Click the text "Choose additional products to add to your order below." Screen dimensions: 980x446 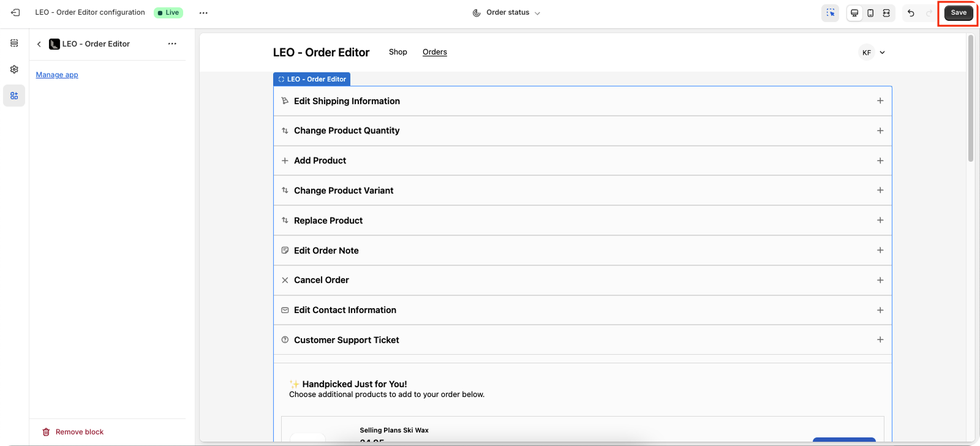tap(386, 395)
